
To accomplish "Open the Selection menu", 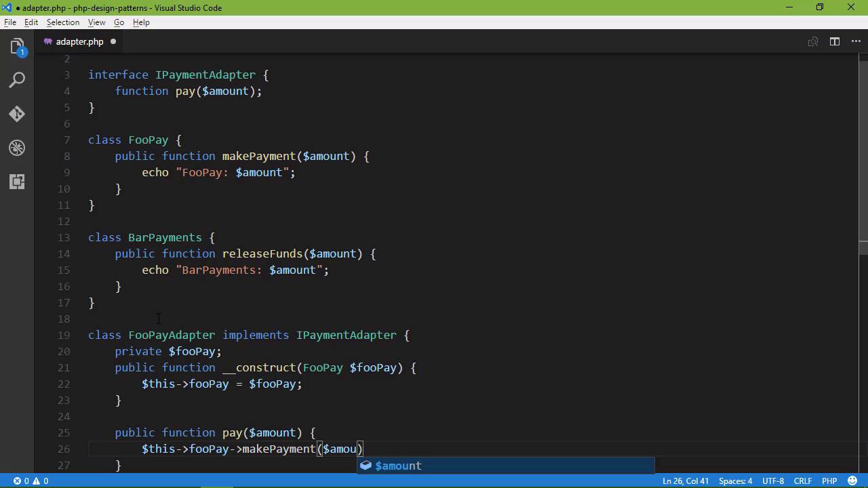I will (x=63, y=22).
